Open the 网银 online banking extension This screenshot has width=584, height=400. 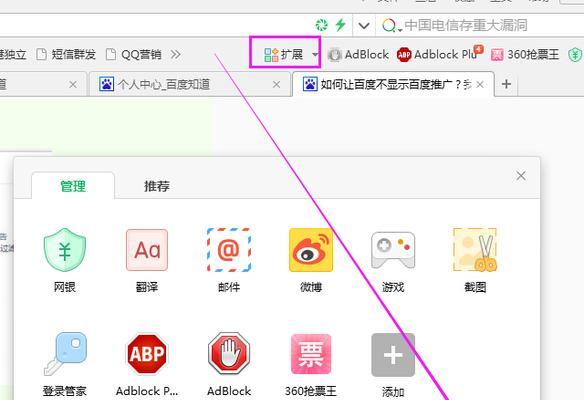(65, 260)
